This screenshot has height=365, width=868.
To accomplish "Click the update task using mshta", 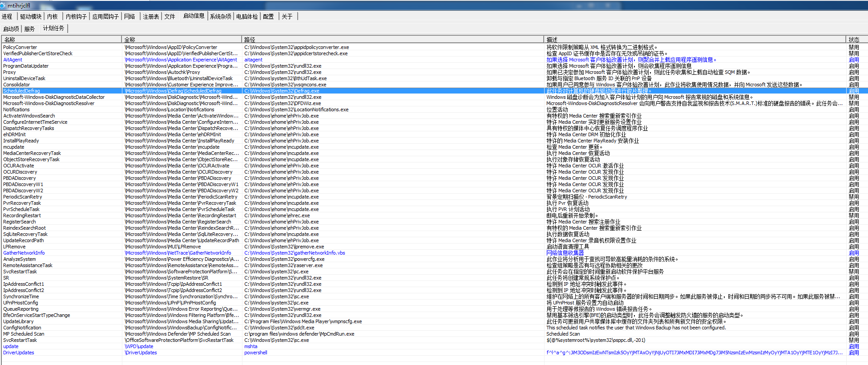I will [11, 346].
